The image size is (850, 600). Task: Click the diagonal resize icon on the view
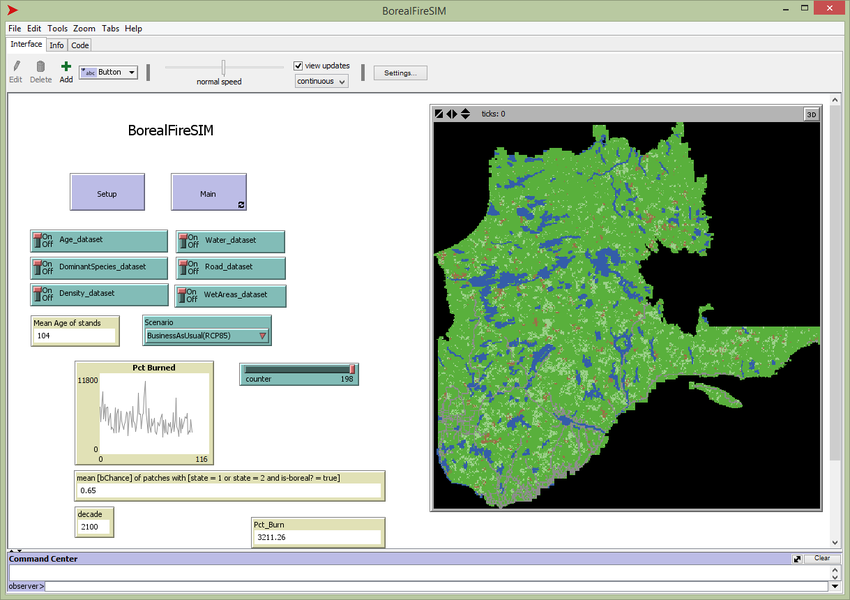click(439, 114)
